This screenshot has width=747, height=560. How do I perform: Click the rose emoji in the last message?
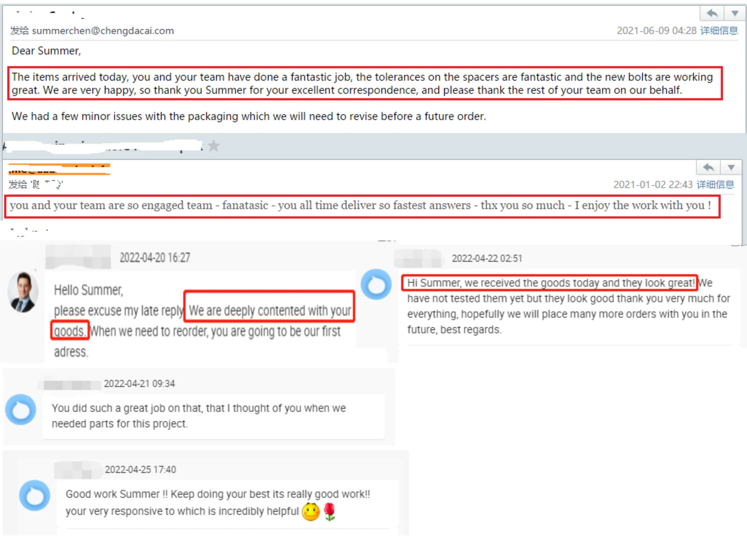click(330, 512)
